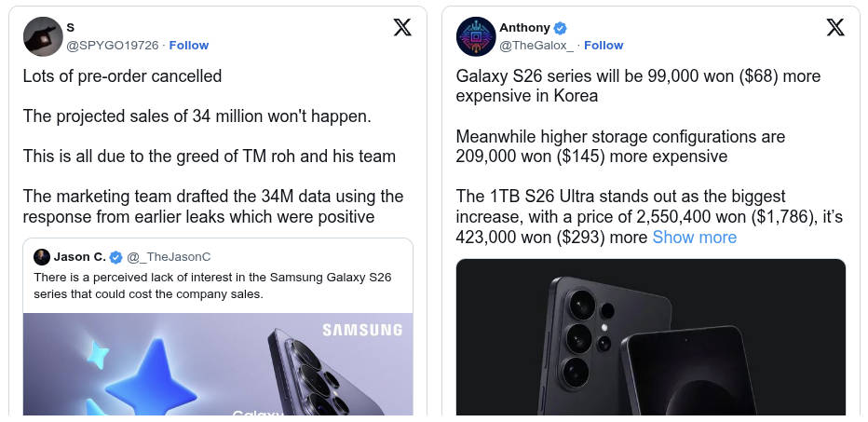Open the @TheGalox_ handle link

[536, 45]
